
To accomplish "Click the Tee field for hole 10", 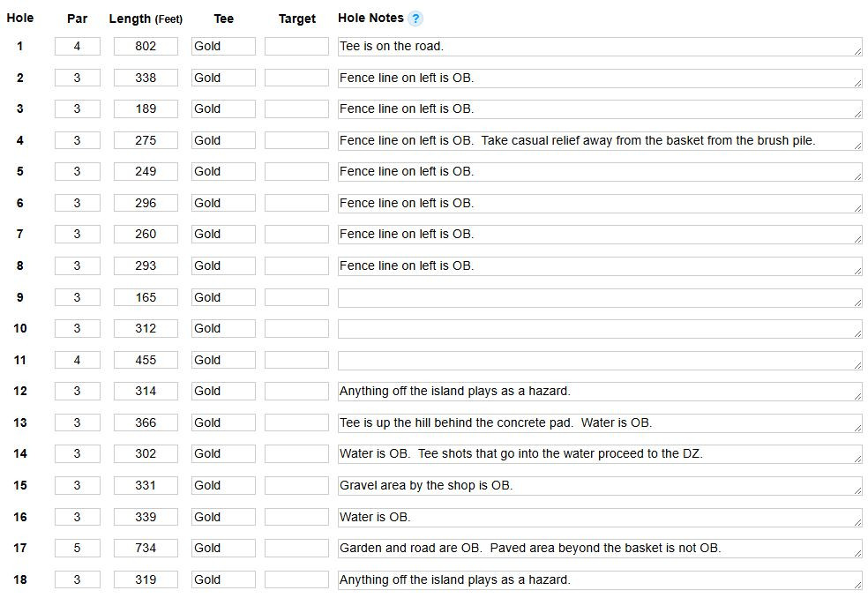I will tap(224, 329).
